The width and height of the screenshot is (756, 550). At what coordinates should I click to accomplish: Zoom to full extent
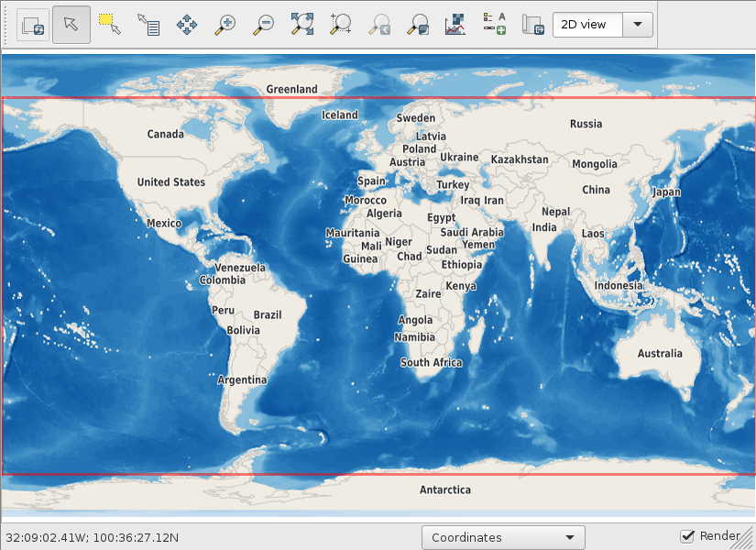pos(302,25)
